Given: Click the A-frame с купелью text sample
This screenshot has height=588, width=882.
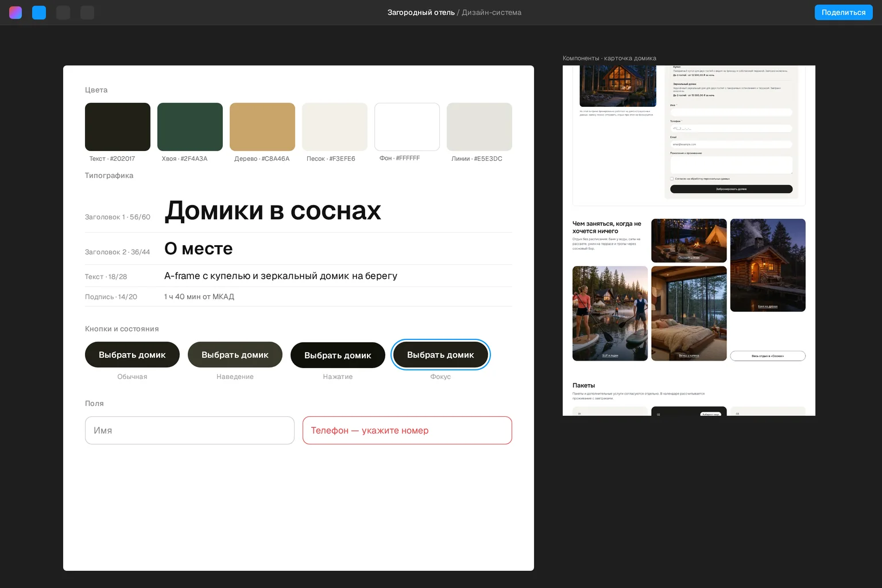Looking at the screenshot, I should coord(281,276).
